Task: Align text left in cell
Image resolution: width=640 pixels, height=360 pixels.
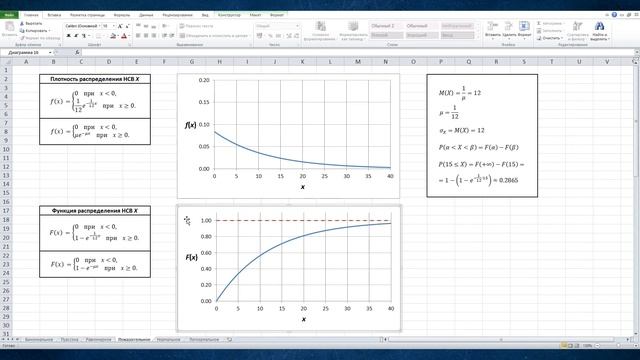Action: pos(138,36)
